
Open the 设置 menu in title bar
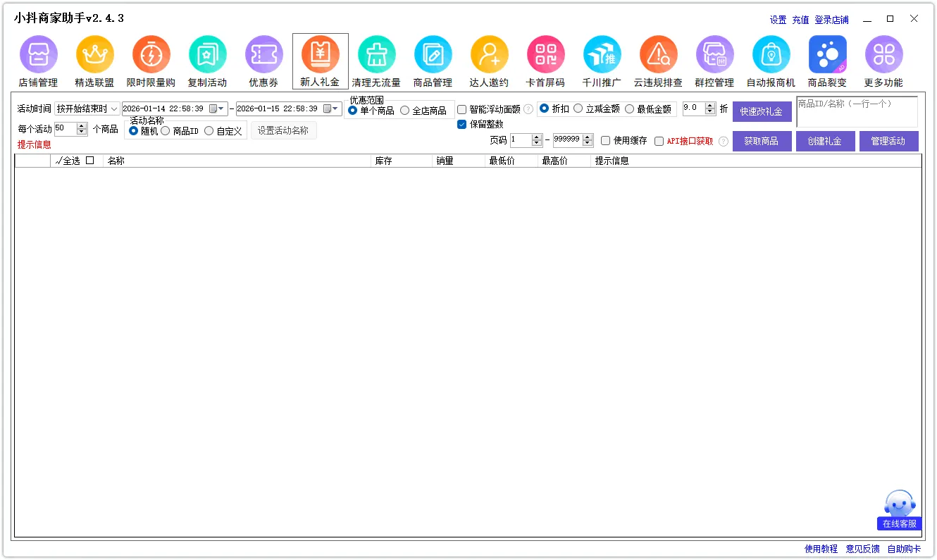tap(778, 20)
